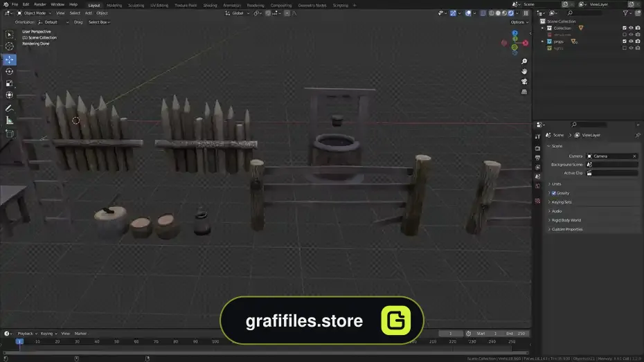Viewport: 644px width, 362px height.
Task: Activate the Transform tool
Action: coord(9,96)
